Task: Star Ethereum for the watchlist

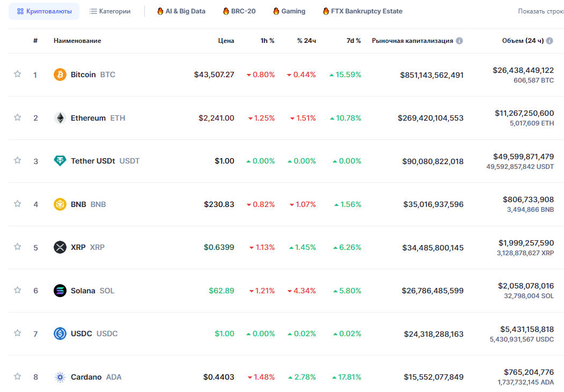Action: [x=17, y=117]
